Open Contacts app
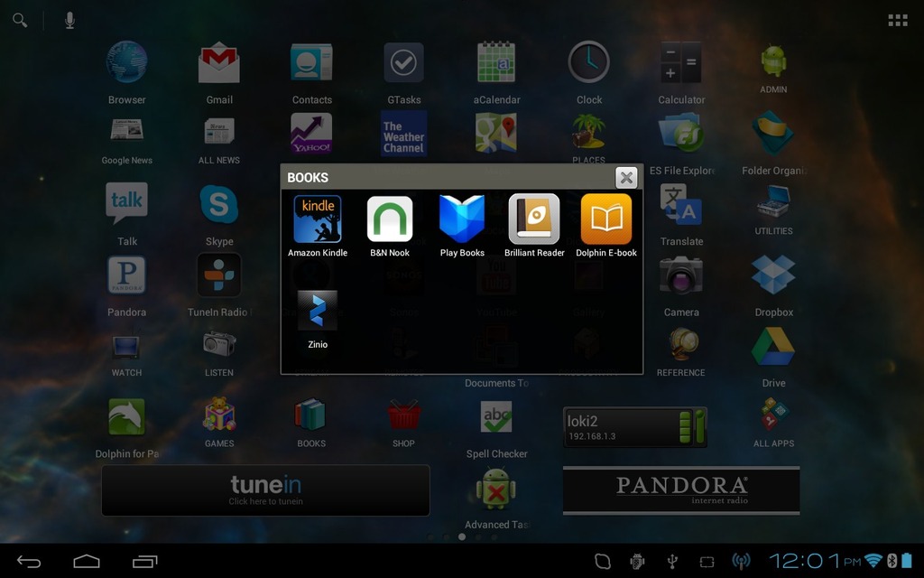This screenshot has height=578, width=924. point(311,62)
